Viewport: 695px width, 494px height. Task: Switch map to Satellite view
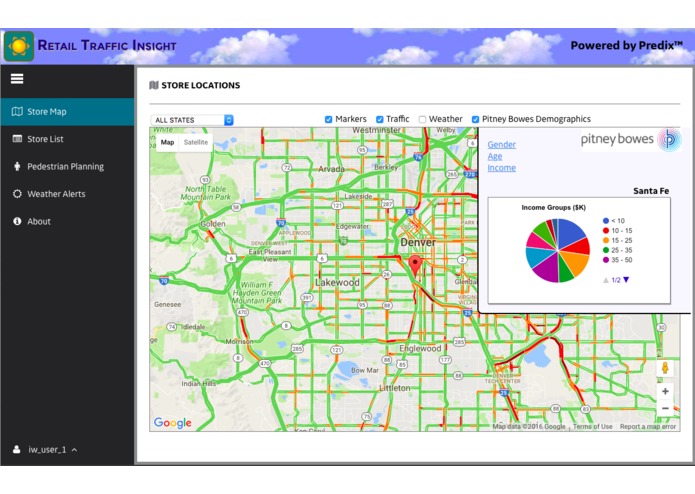195,142
